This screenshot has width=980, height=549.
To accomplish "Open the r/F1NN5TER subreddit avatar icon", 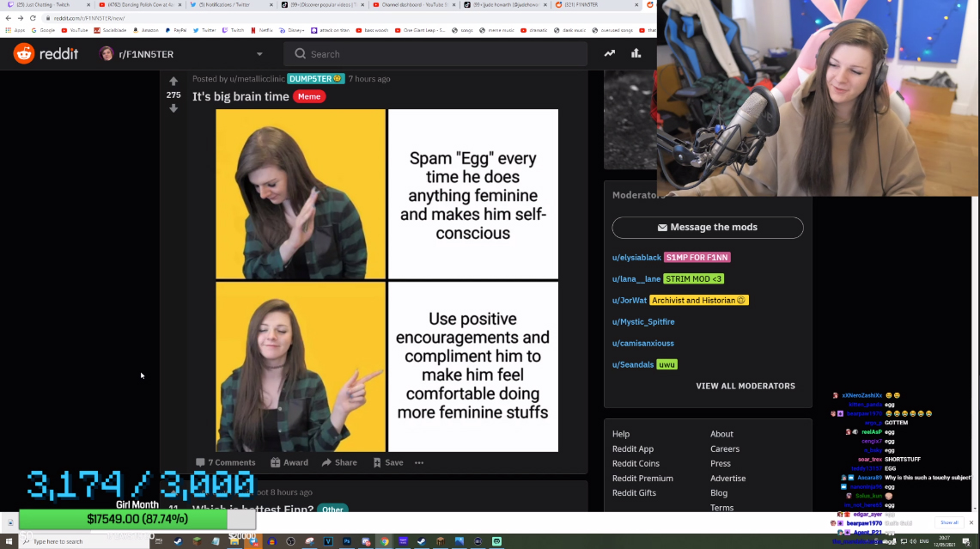I will click(x=107, y=54).
